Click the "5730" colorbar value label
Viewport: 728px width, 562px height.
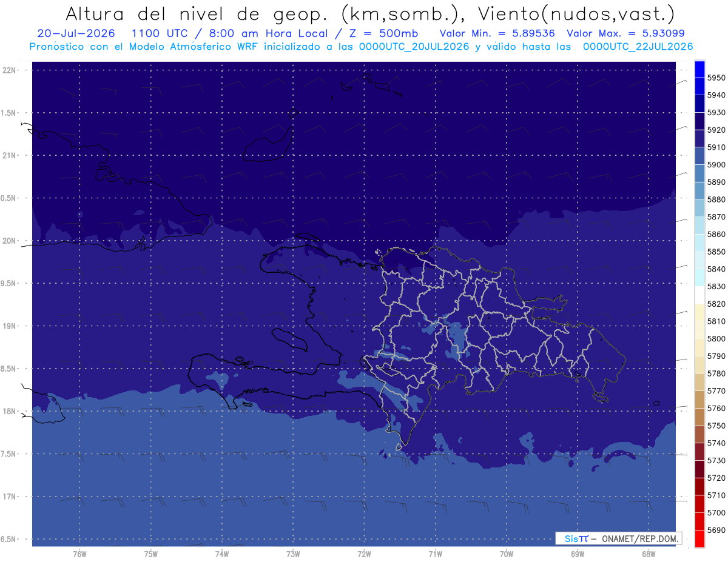(717, 461)
